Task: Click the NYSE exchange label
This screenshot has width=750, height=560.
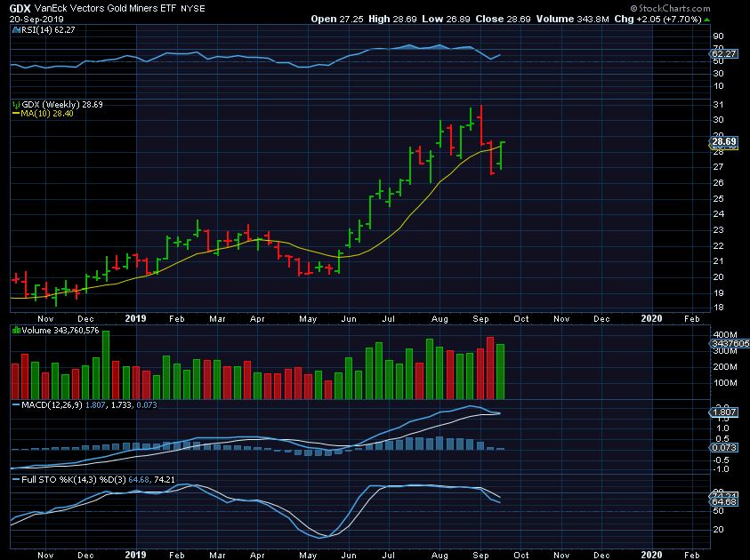Action: click(x=193, y=9)
